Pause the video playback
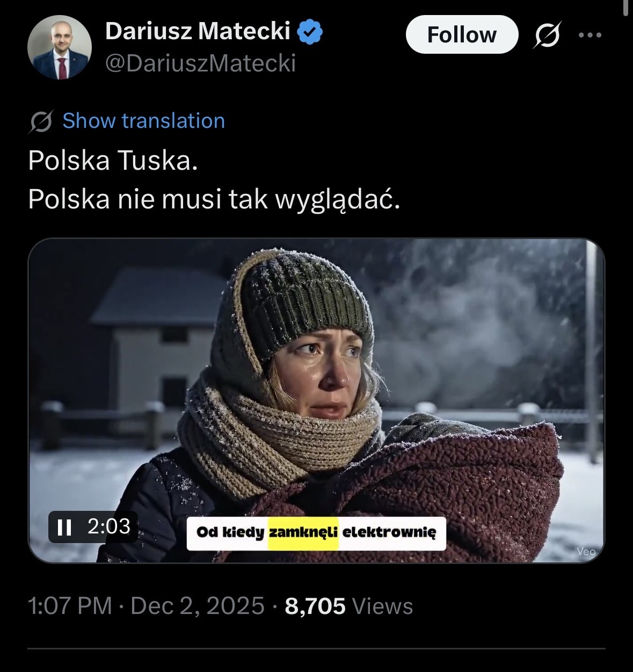The height and width of the screenshot is (672, 633). pyautogui.click(x=64, y=527)
